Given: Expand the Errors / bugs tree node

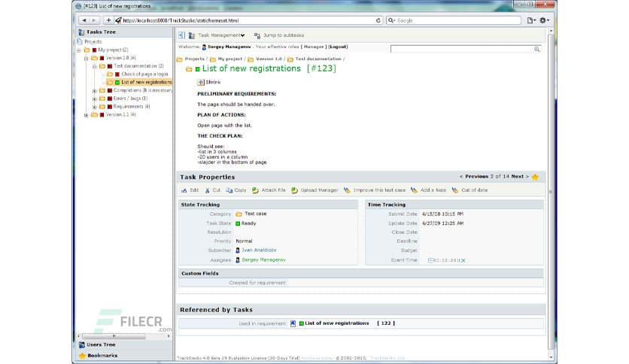Looking at the screenshot, I should [x=94, y=99].
